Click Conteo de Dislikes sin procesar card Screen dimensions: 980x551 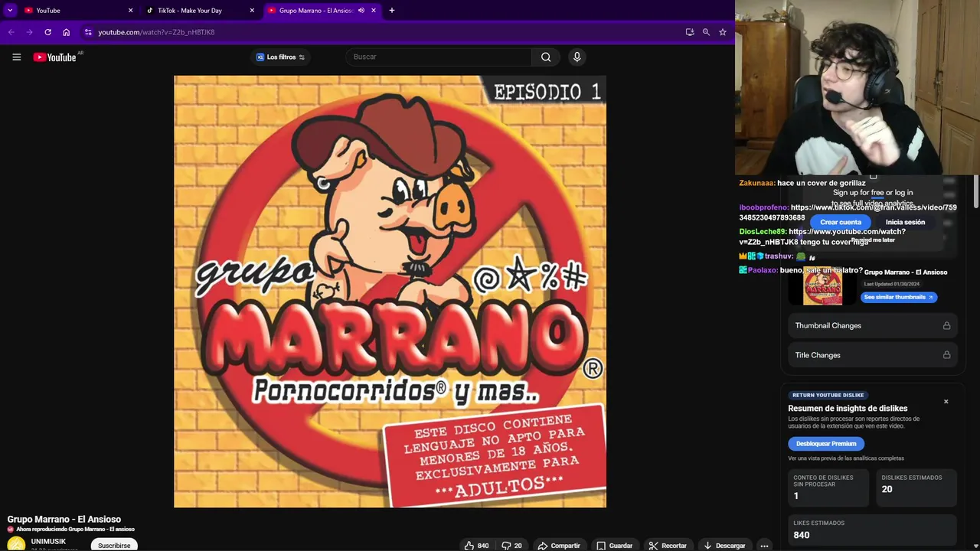coord(828,488)
